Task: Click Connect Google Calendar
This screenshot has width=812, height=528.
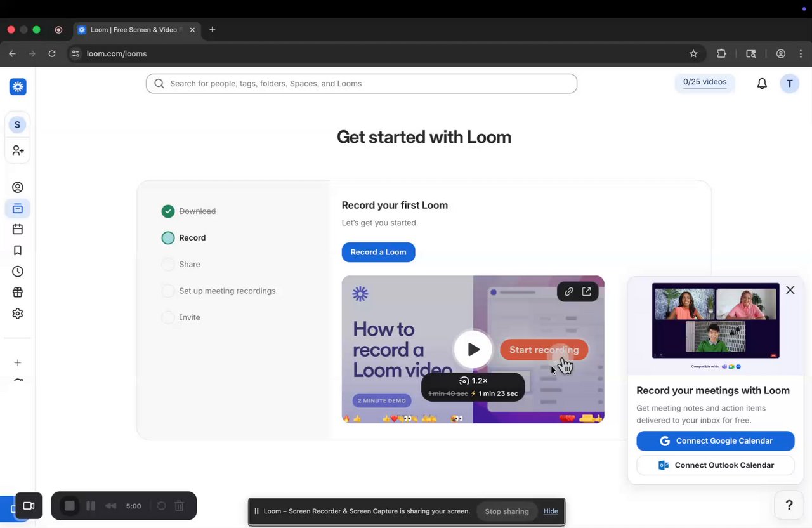Action: (x=716, y=441)
